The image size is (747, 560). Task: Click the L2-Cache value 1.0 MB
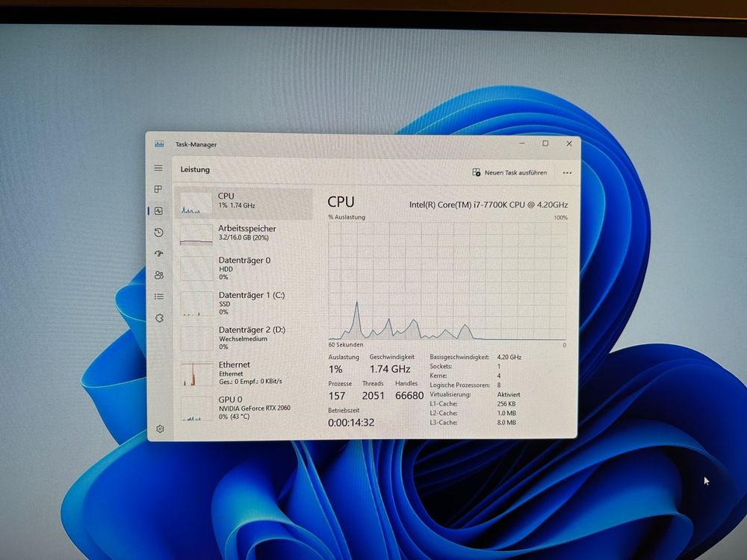coord(506,413)
